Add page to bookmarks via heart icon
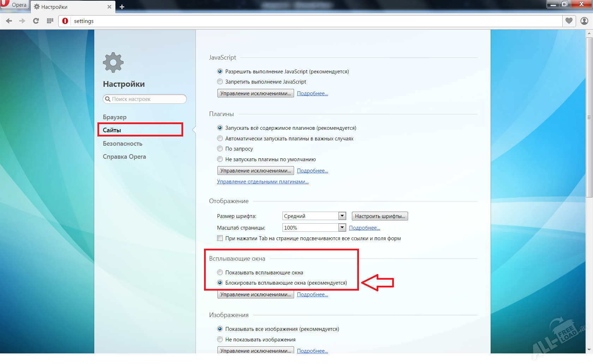This screenshot has width=593, height=364. (x=569, y=21)
